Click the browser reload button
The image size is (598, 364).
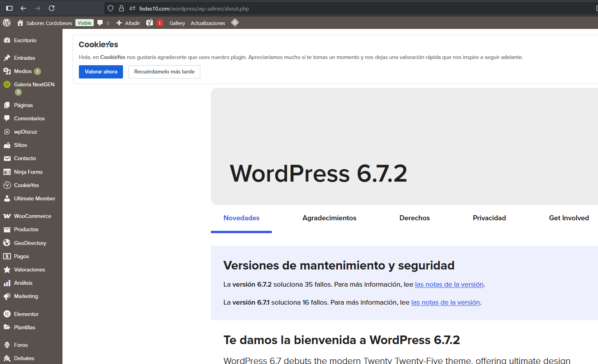[52, 8]
